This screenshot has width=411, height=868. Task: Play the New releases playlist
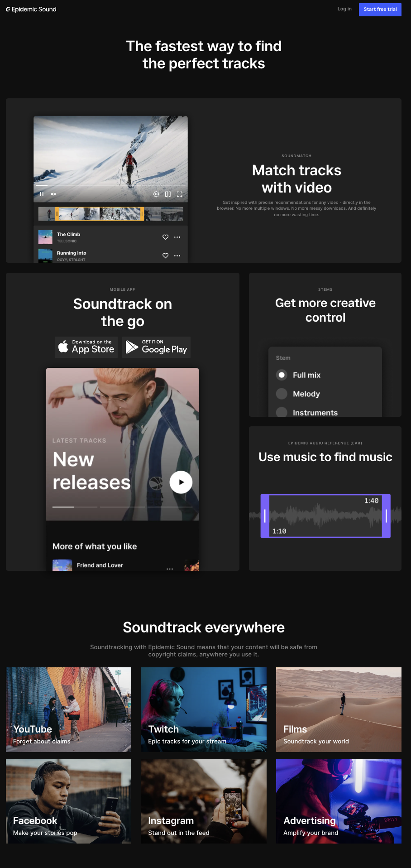coord(181,482)
